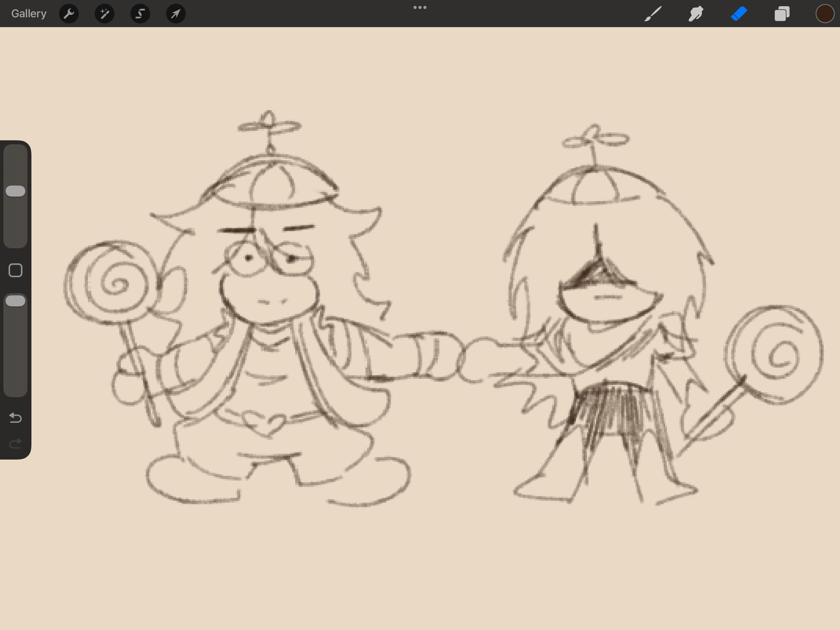Open the color picker swatch
The image size is (840, 630).
coord(825,14)
